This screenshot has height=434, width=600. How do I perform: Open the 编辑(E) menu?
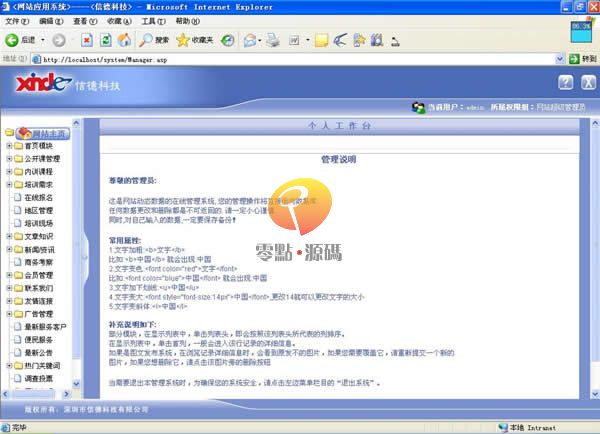coord(51,21)
